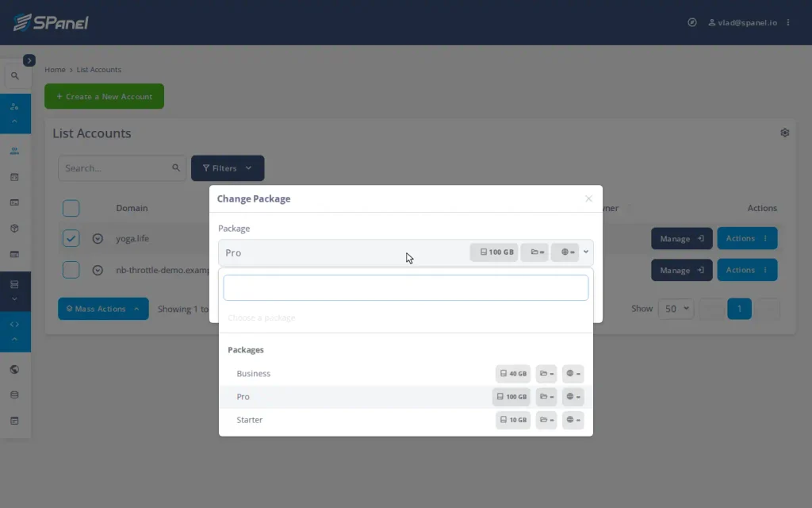
Task: Click the SPanel logo
Action: (51, 22)
